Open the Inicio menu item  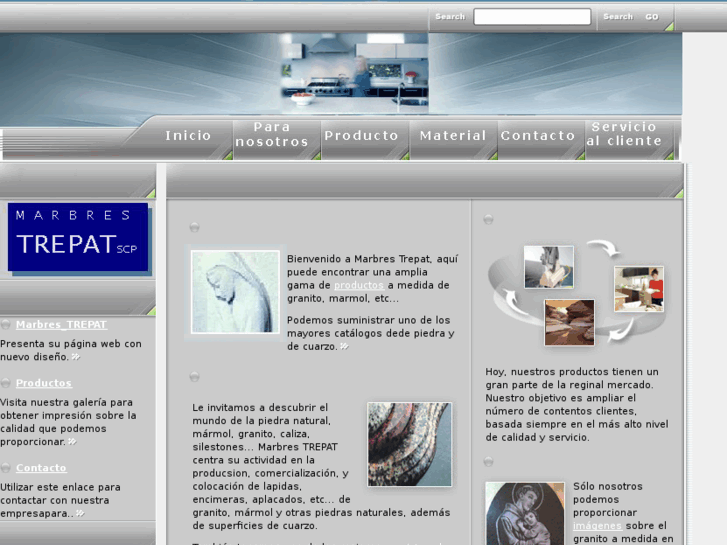click(x=188, y=135)
